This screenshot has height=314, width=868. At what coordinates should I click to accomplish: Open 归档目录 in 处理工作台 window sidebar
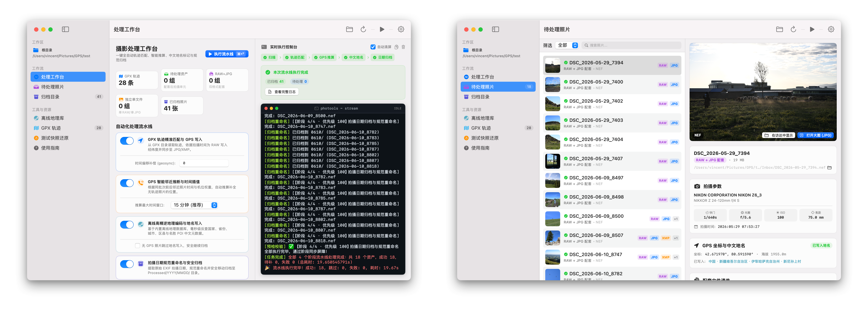click(x=68, y=97)
